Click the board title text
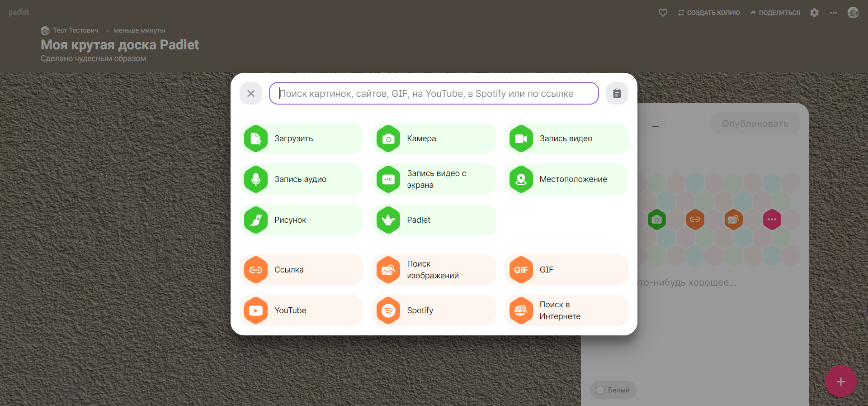This screenshot has height=406, width=868. pyautogui.click(x=120, y=45)
